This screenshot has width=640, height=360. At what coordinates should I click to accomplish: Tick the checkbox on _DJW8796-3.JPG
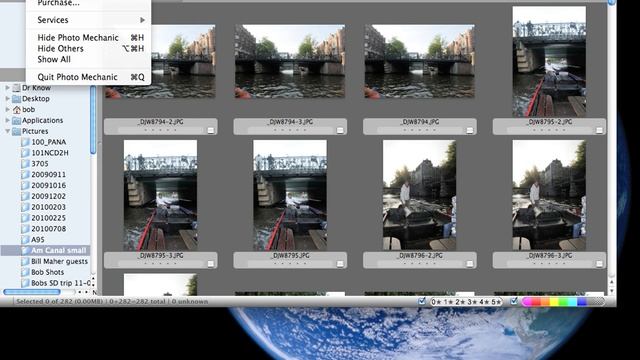(599, 264)
